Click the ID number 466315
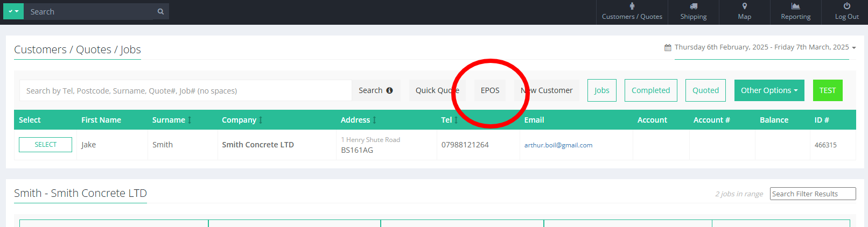This screenshot has height=227, width=868. (825, 145)
